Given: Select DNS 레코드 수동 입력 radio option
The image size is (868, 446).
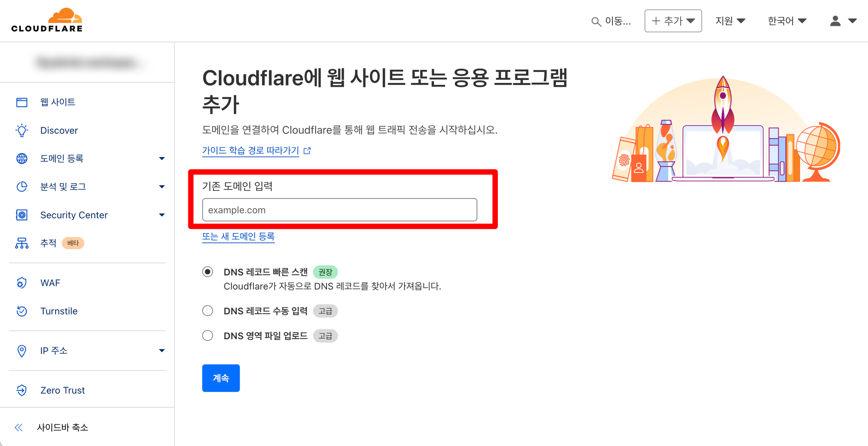Looking at the screenshot, I should (208, 311).
